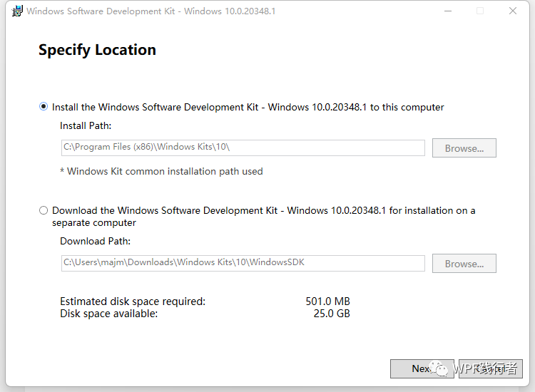Click the Next button
The height and width of the screenshot is (392, 535).
(x=422, y=368)
